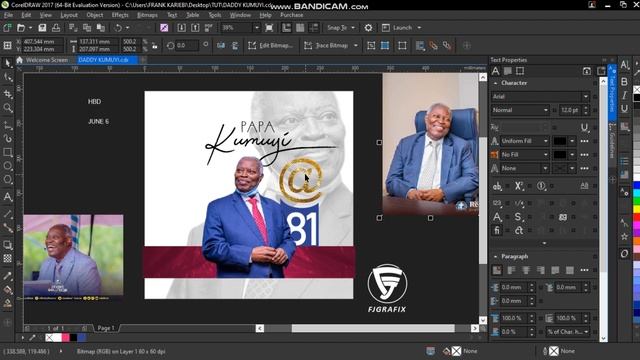This screenshot has width=640, height=360.
Task: Collapse the Character section
Action: coord(496,83)
